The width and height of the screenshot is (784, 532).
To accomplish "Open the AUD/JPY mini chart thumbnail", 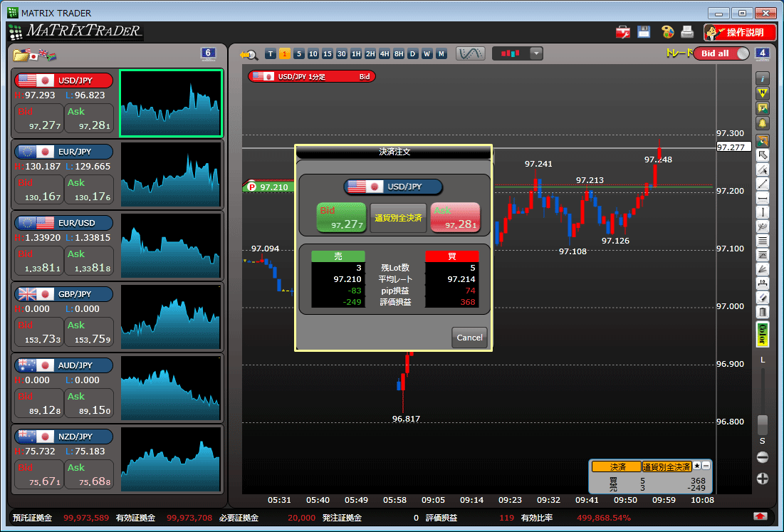I will 170,388.
